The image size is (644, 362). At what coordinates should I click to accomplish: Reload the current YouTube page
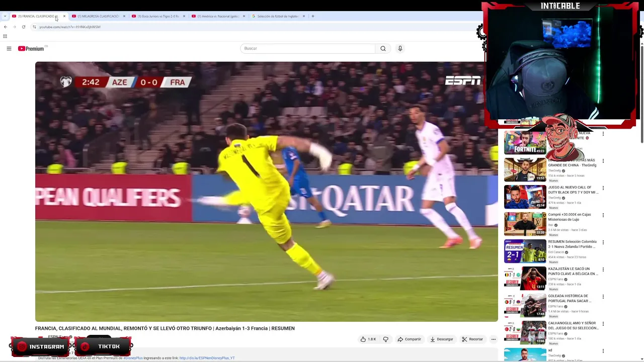pyautogui.click(x=23, y=27)
